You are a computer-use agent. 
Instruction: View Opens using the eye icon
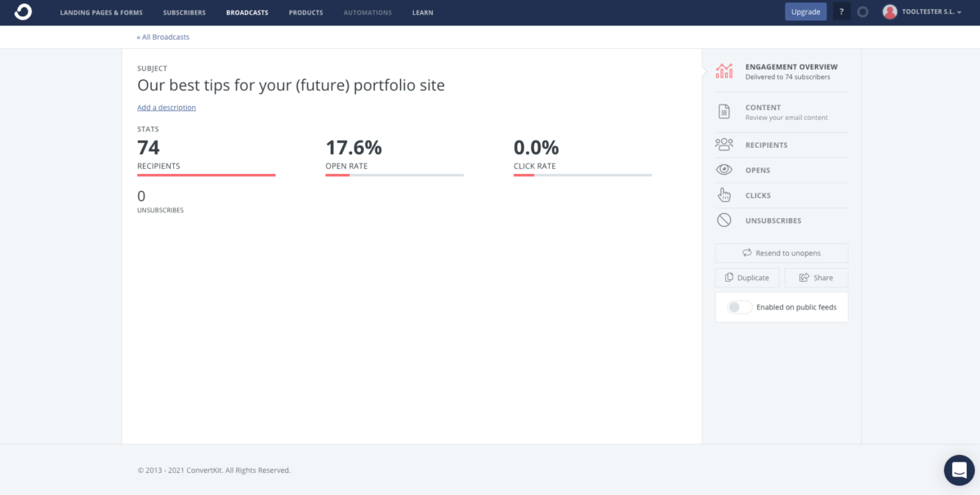coord(724,169)
